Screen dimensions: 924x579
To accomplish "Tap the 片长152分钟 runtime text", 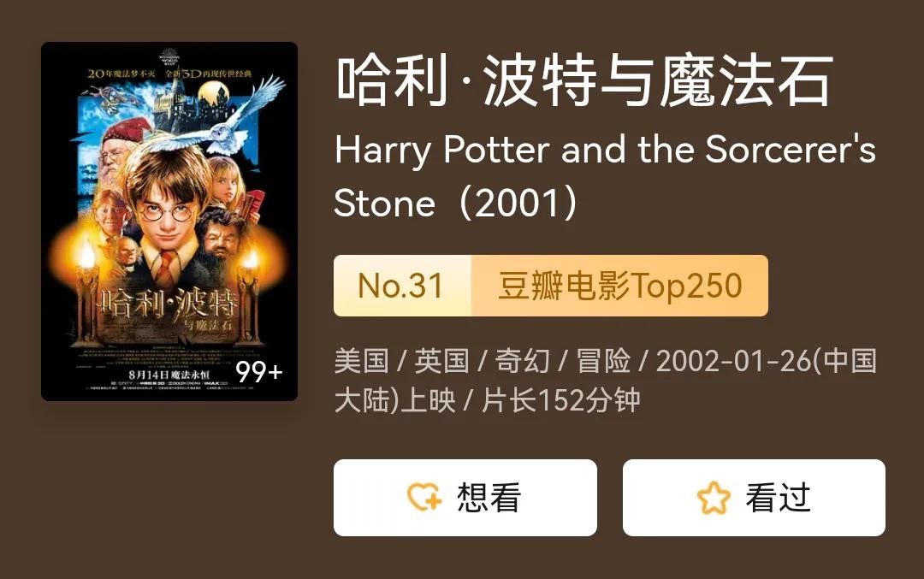I will (x=561, y=400).
